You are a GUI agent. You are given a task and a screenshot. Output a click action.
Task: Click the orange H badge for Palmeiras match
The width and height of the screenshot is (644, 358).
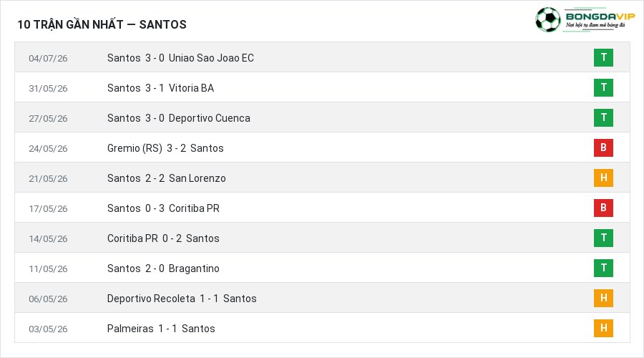coord(603,328)
